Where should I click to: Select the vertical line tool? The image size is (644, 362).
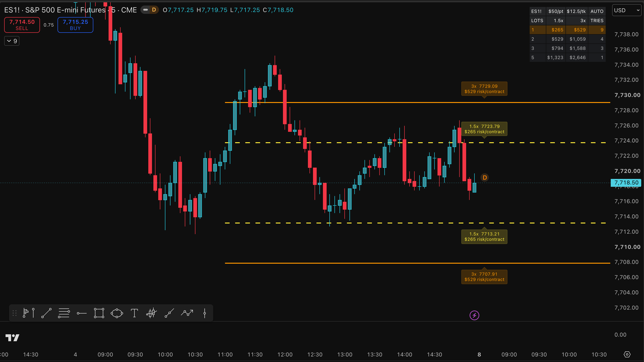click(204, 313)
